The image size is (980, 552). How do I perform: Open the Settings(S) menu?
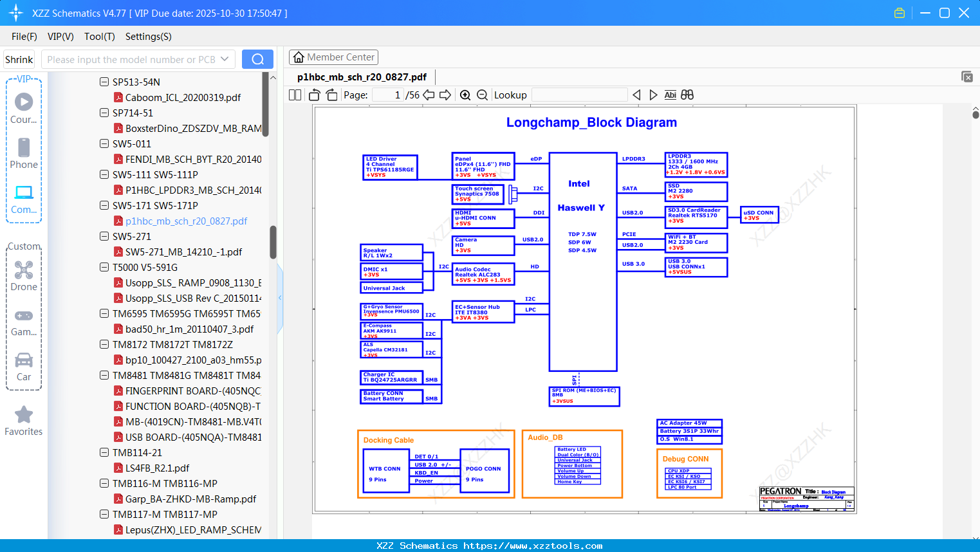coord(149,37)
